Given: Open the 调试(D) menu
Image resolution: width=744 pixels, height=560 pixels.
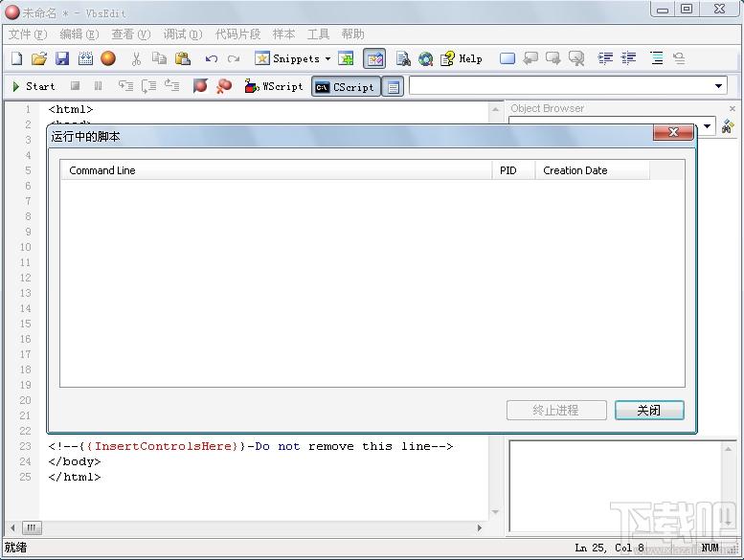Looking at the screenshot, I should point(183,34).
